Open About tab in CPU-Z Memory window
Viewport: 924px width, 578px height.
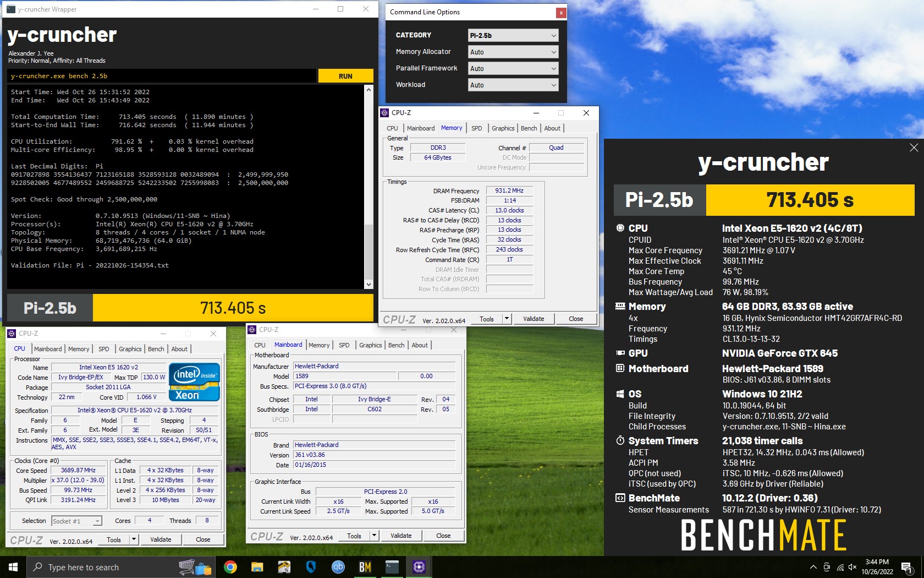point(552,128)
